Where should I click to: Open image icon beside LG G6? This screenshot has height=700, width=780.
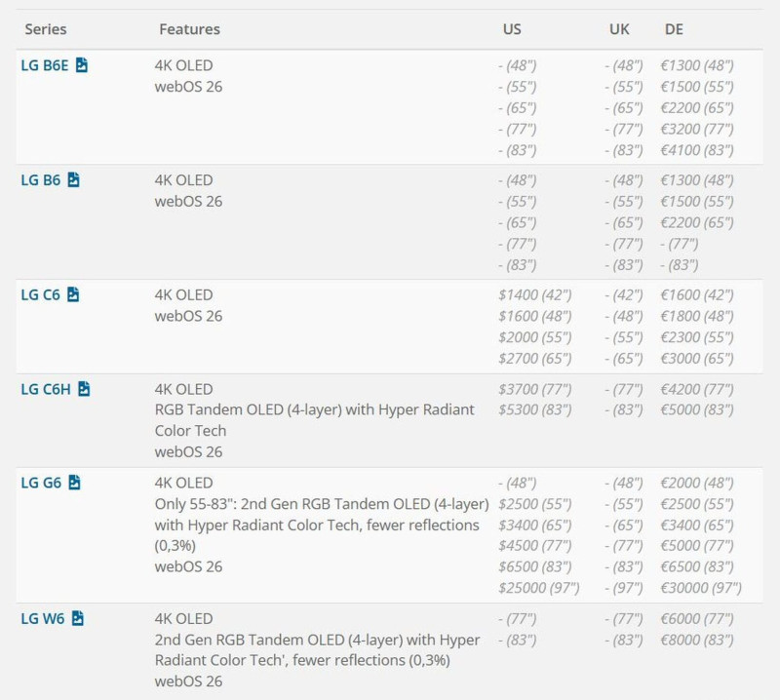74,482
